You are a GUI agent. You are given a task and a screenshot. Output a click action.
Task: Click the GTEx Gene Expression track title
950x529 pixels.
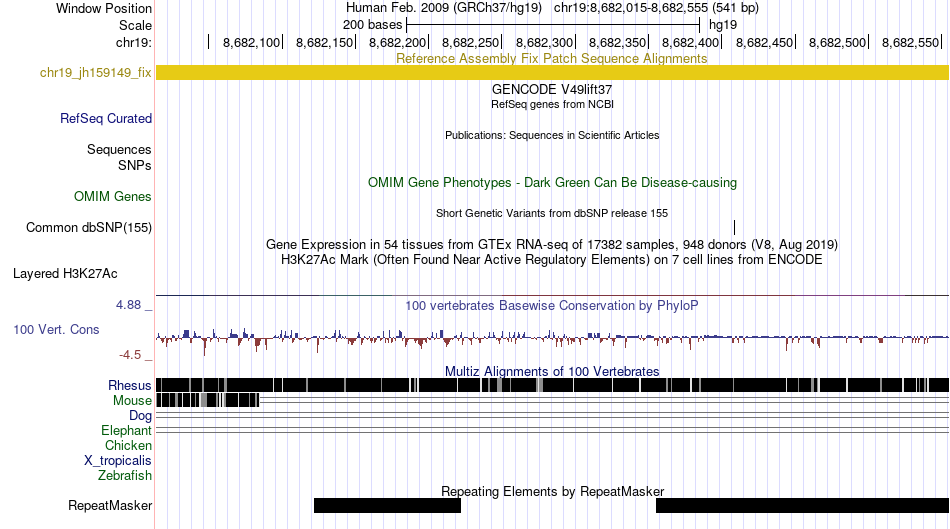tap(552, 245)
